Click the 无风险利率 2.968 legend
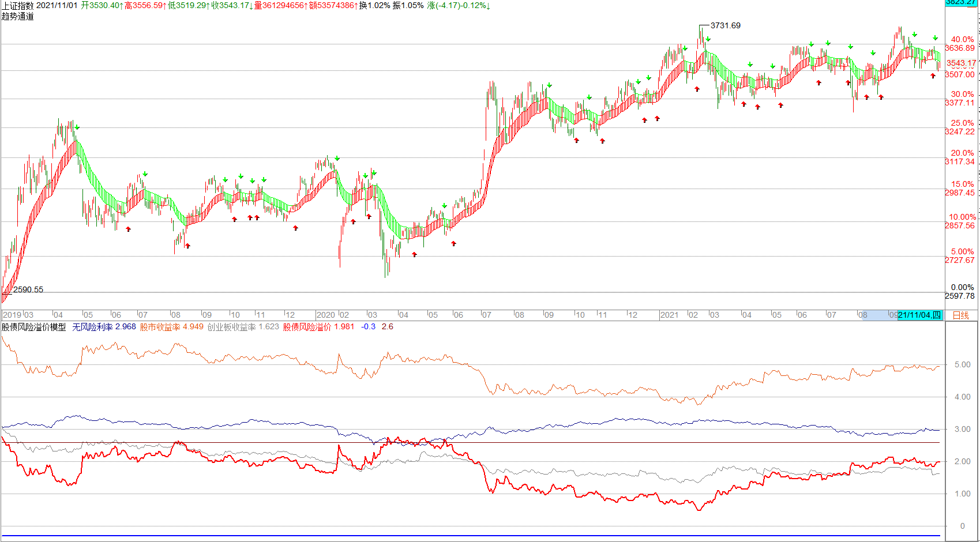This screenshot has width=980, height=542. pos(104,327)
